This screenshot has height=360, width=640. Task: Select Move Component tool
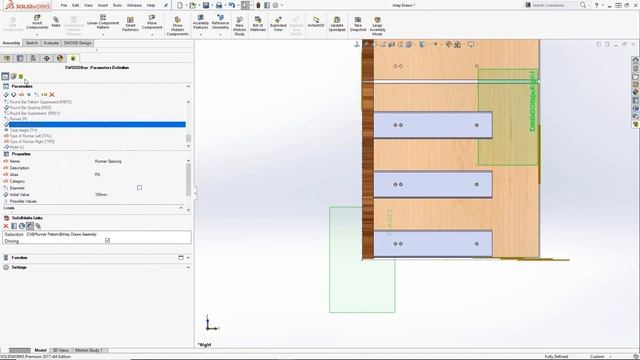pos(152,22)
